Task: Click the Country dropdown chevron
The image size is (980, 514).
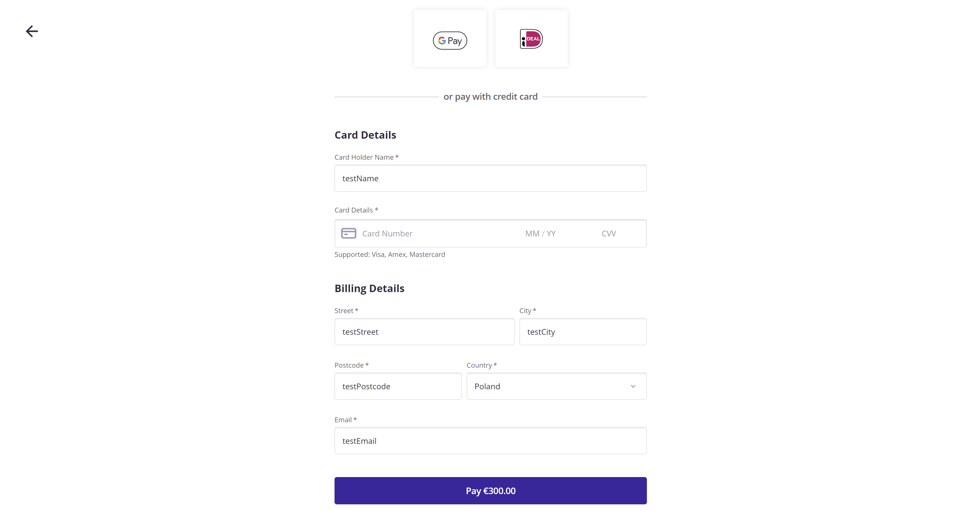Action: 633,386
